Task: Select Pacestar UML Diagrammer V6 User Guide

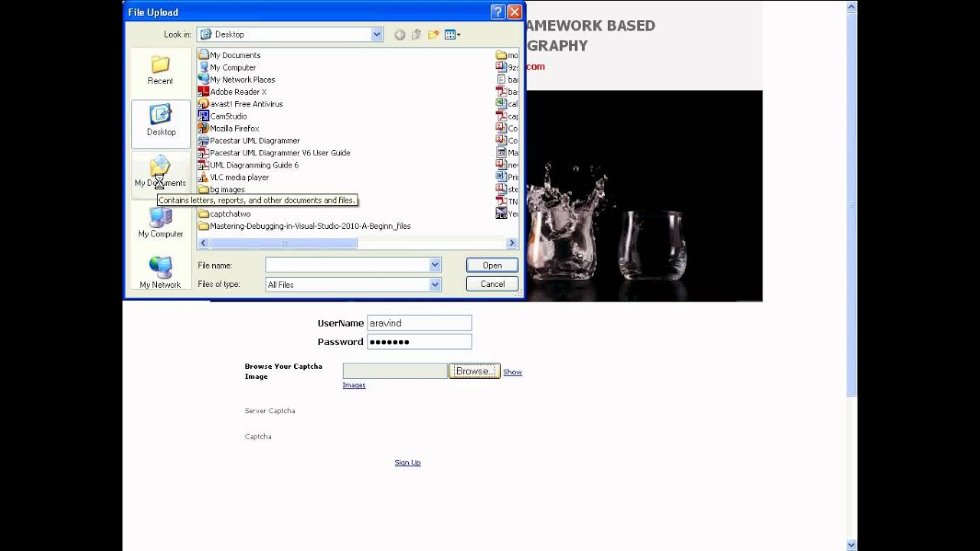Action: point(274,153)
